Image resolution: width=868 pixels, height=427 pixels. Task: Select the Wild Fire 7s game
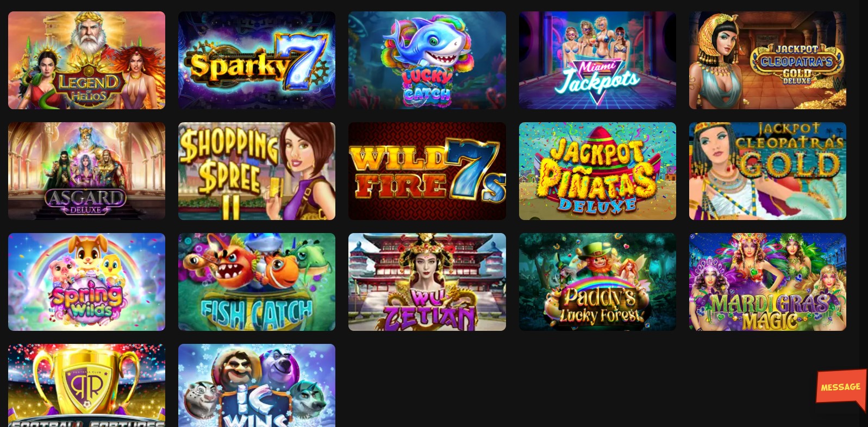coord(427,171)
